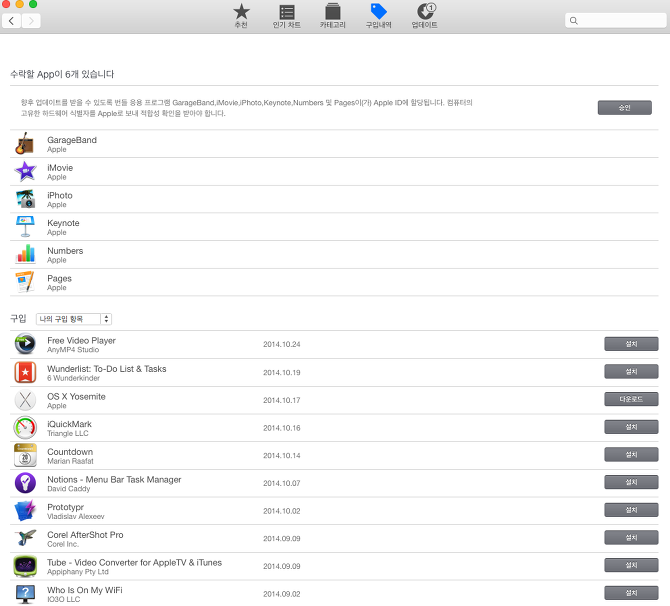Viewport: 670px width, 606px height.
Task: Install Free Video Player
Action: (631, 344)
